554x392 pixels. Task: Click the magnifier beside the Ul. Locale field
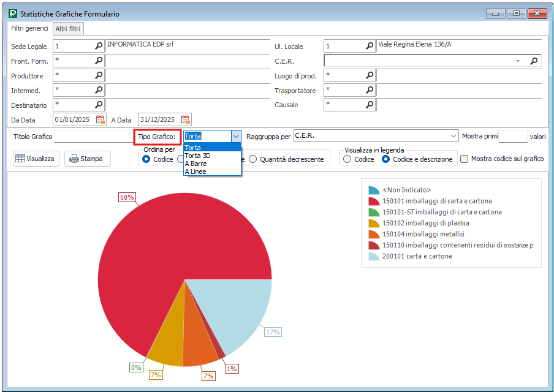tap(370, 46)
